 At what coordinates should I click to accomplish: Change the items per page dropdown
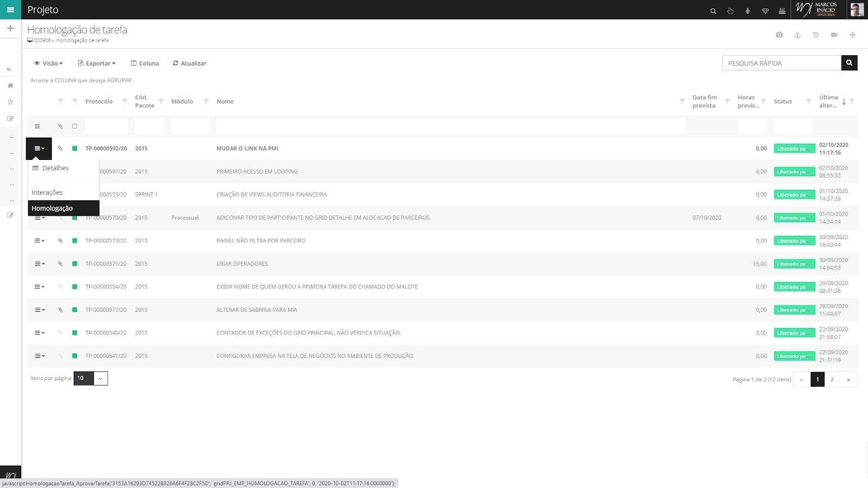coord(91,378)
